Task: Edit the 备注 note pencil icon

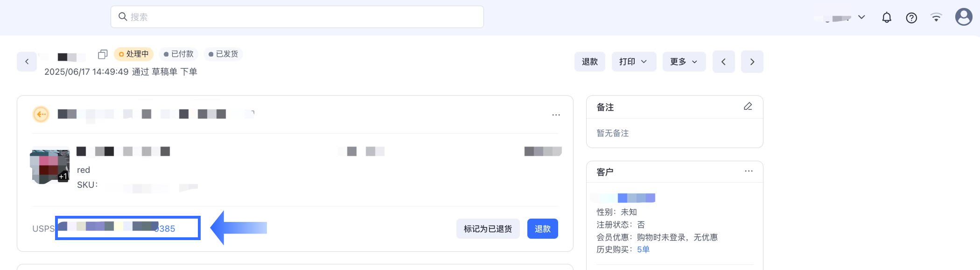Action: click(x=748, y=107)
